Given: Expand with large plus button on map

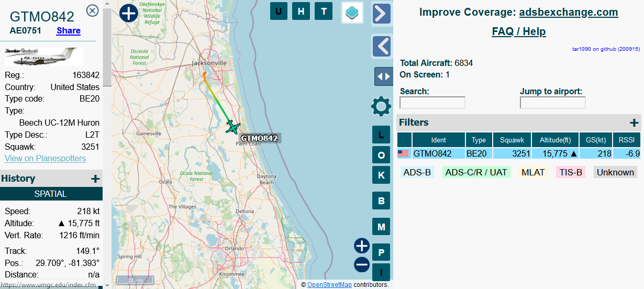Looking at the screenshot, I should coord(129,13).
